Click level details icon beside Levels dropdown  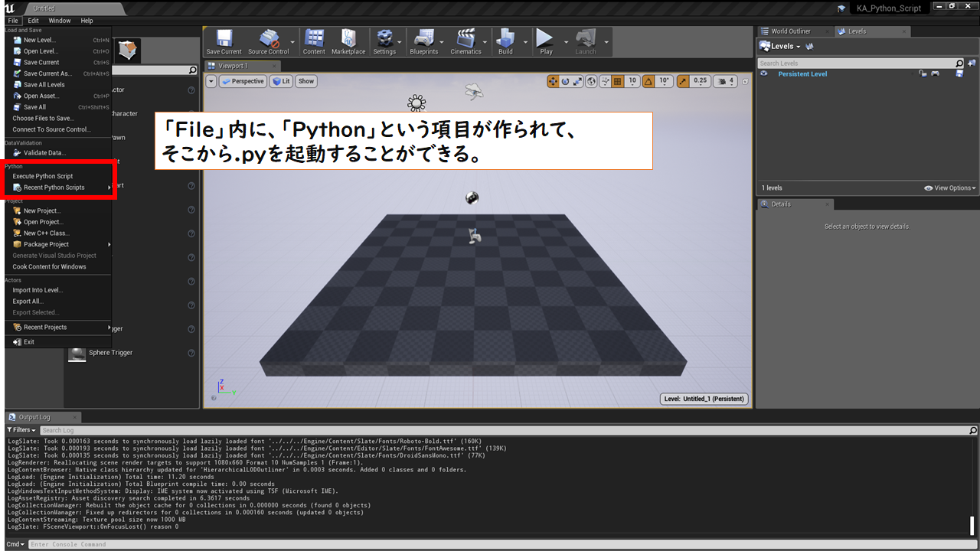click(809, 46)
